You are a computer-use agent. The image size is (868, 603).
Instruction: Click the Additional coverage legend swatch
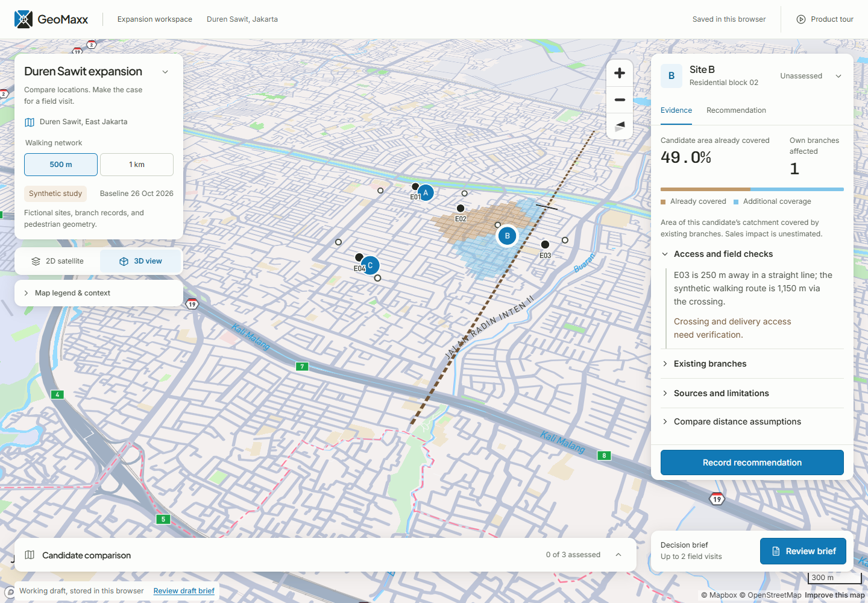(736, 201)
